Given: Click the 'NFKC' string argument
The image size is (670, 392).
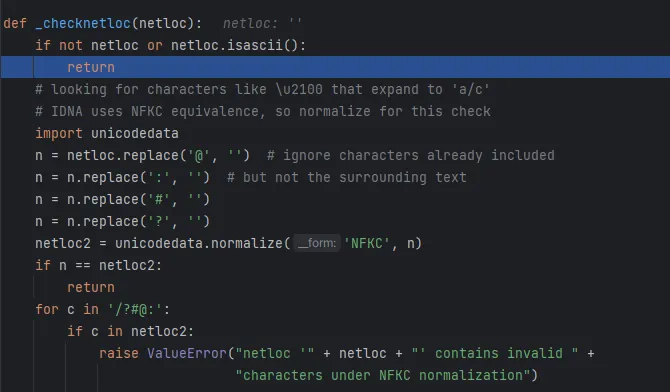Looking at the screenshot, I should (367, 244).
